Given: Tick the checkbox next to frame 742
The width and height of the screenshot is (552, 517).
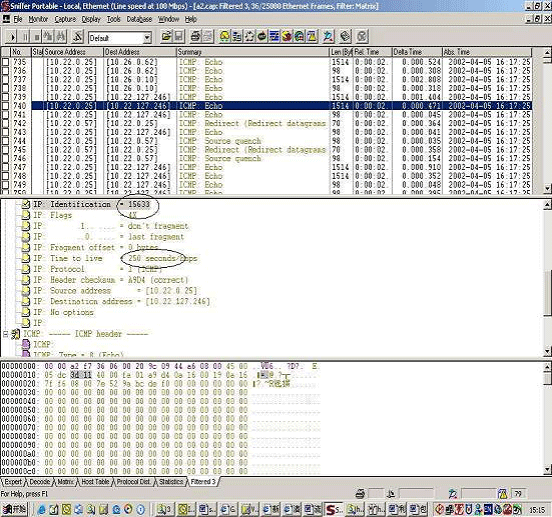Looking at the screenshot, I should (x=5, y=124).
